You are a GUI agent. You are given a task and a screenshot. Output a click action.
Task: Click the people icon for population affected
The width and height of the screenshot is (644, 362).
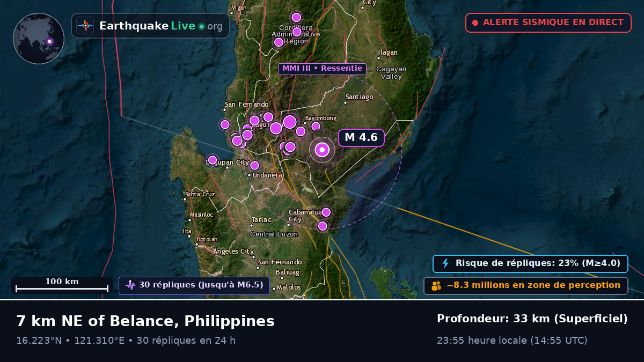[x=436, y=286]
